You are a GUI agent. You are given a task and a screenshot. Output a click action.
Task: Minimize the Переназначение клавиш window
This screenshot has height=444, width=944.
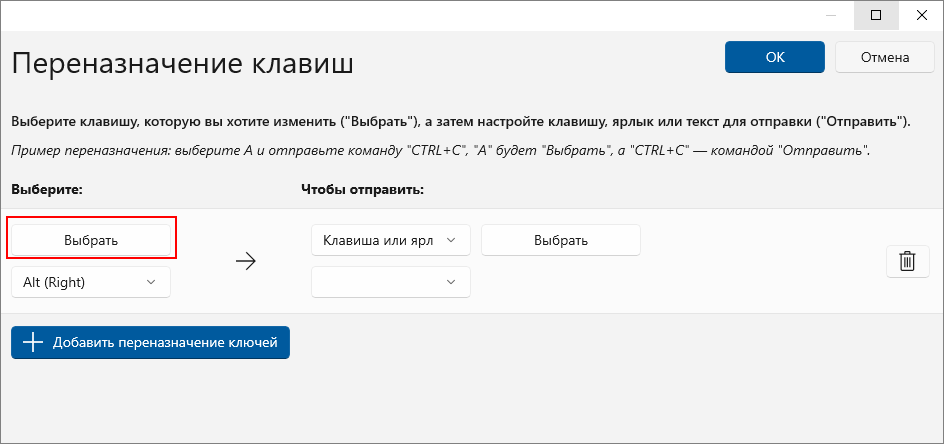[831, 16]
